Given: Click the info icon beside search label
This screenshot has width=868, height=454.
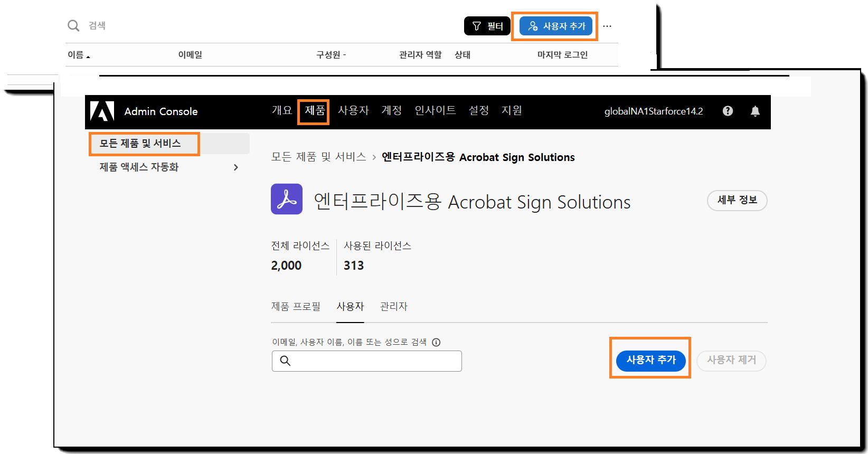Looking at the screenshot, I should (436, 342).
